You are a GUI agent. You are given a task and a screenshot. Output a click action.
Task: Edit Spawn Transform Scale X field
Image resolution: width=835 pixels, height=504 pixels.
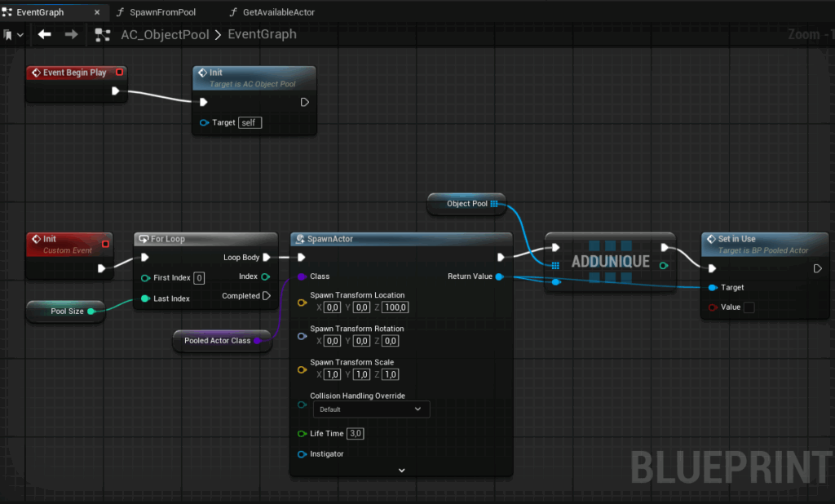tap(333, 374)
